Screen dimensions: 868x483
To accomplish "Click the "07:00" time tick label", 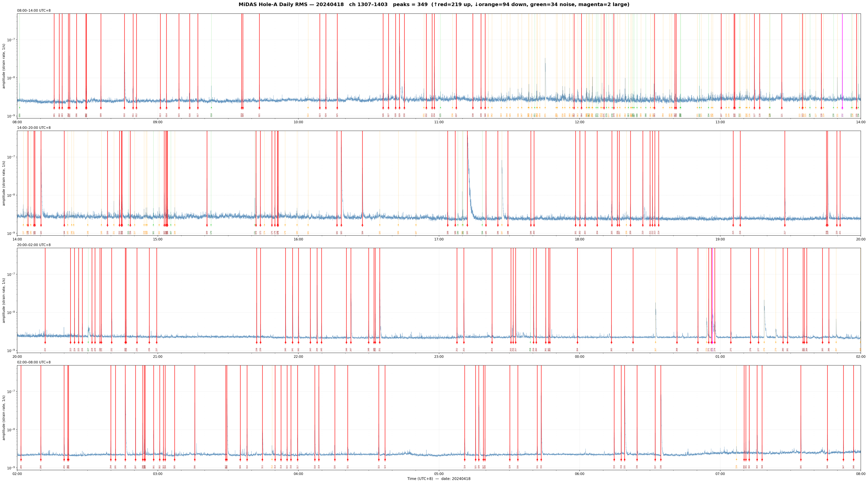I will (x=720, y=474).
